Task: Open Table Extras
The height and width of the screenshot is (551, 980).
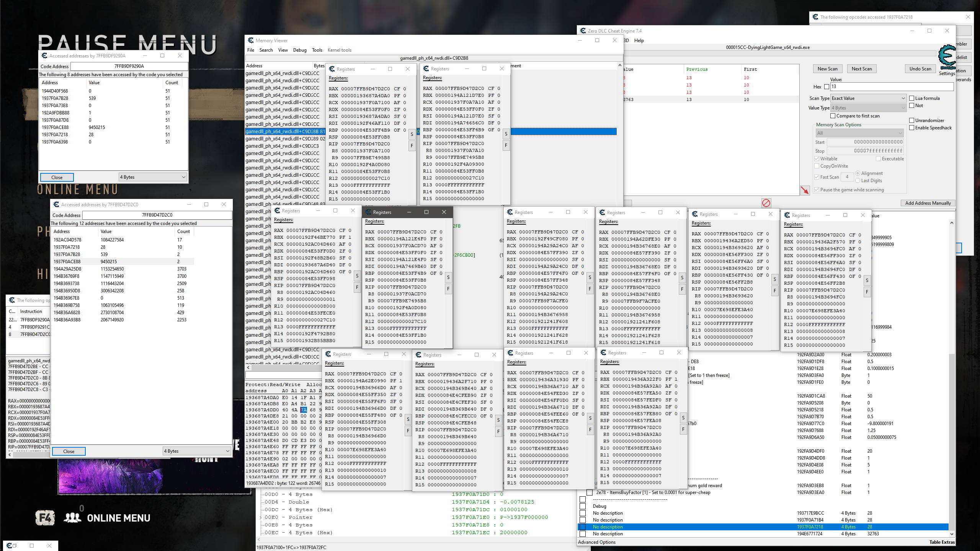Action: (942, 542)
